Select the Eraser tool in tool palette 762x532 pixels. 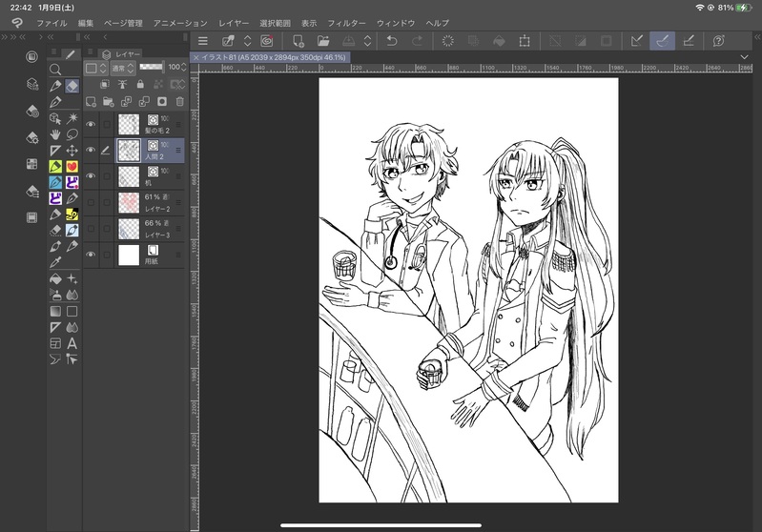(x=72, y=86)
